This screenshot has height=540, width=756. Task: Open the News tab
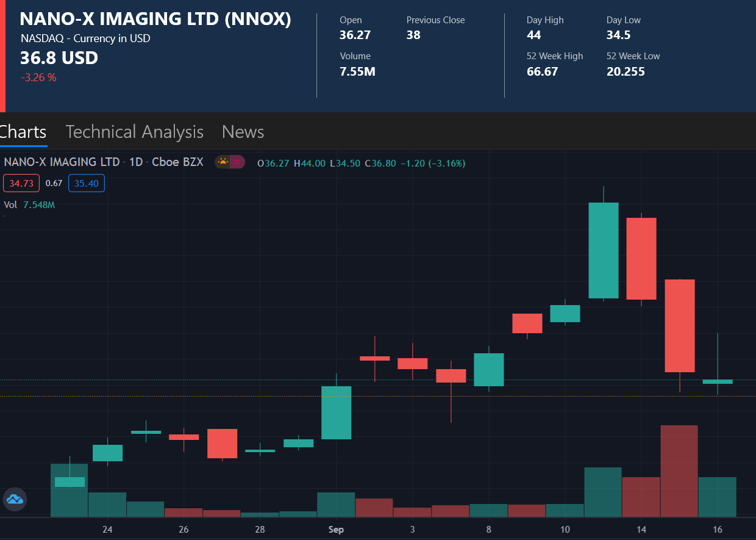243,132
